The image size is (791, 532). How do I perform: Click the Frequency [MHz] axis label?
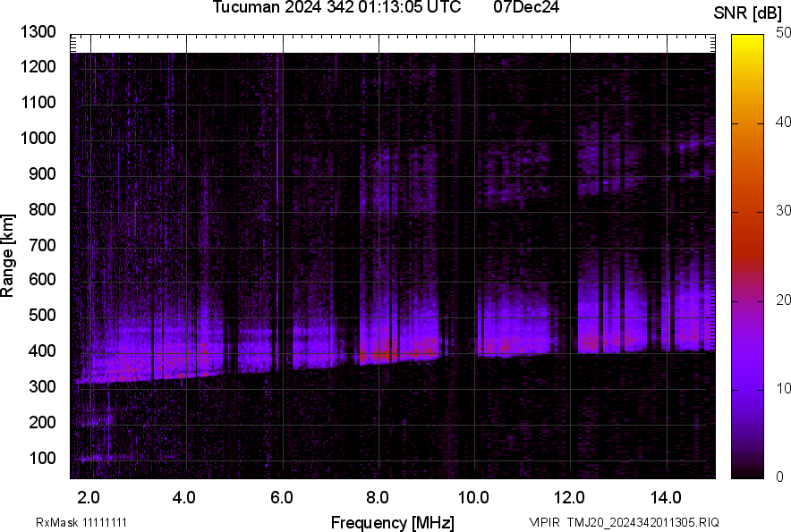tap(393, 522)
